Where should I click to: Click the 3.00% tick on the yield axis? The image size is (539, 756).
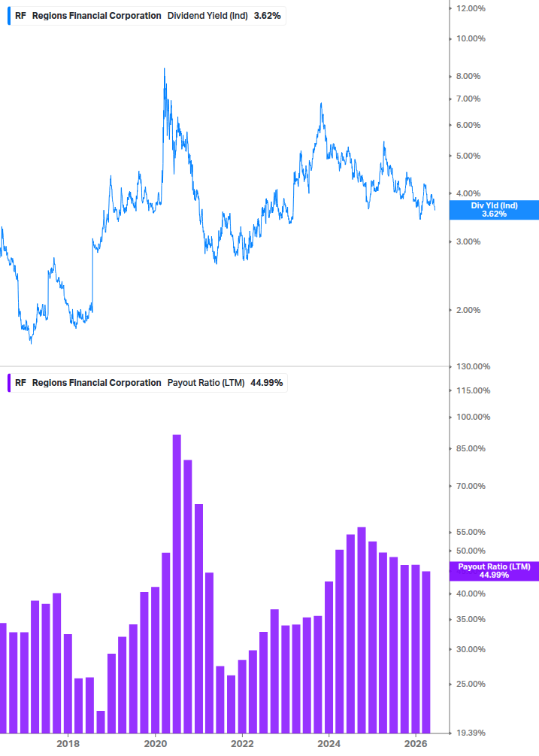click(468, 241)
